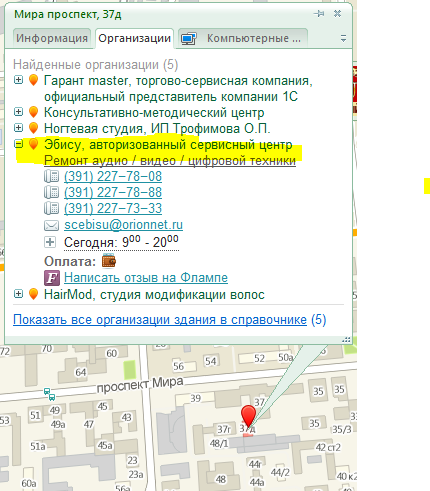This screenshot has height=491, width=430.
Task: Click the computer monitors tab icon
Action: click(x=189, y=39)
